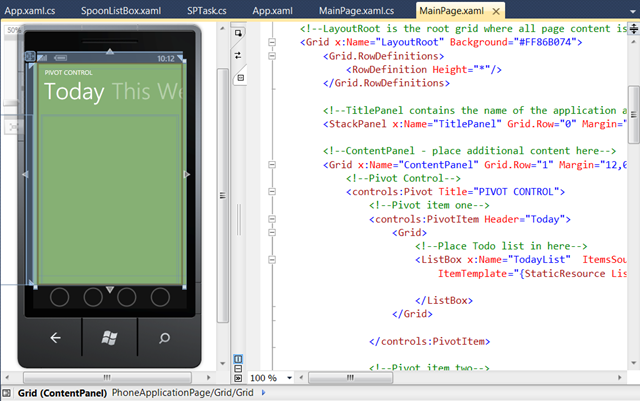This screenshot has width=640, height=401.
Task: Collapse the TodayList ListBox node
Action: click(x=272, y=260)
